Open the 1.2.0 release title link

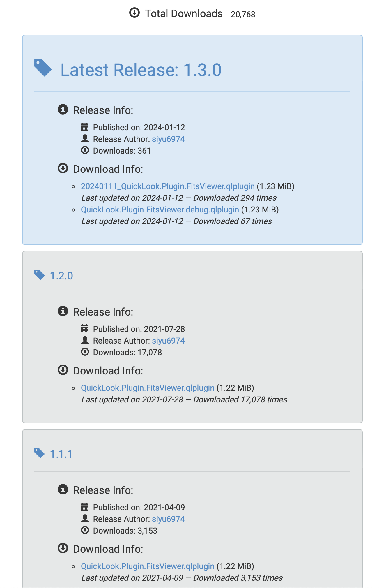[61, 276]
